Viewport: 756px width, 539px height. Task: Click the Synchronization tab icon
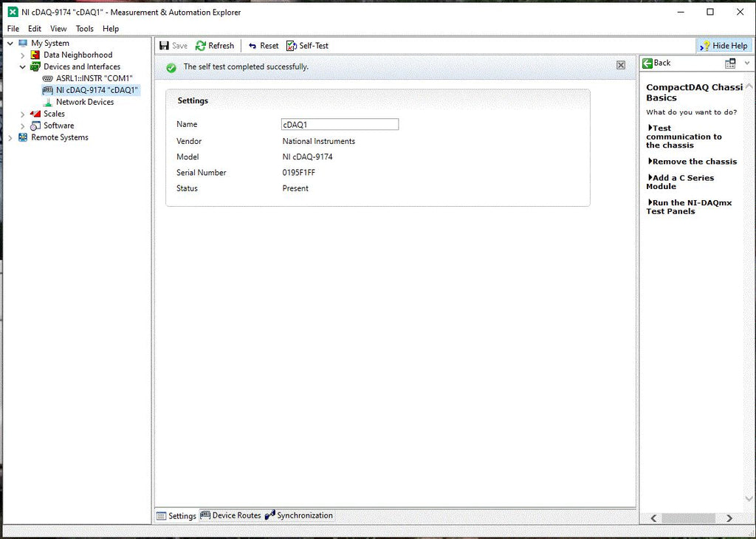(270, 515)
